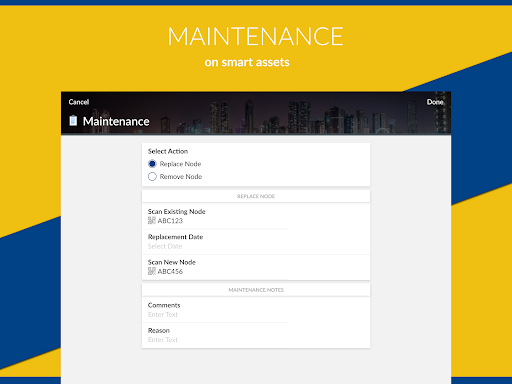The width and height of the screenshot is (512, 384).
Task: Click the REPLACE NODE section header
Action: [x=256, y=196]
